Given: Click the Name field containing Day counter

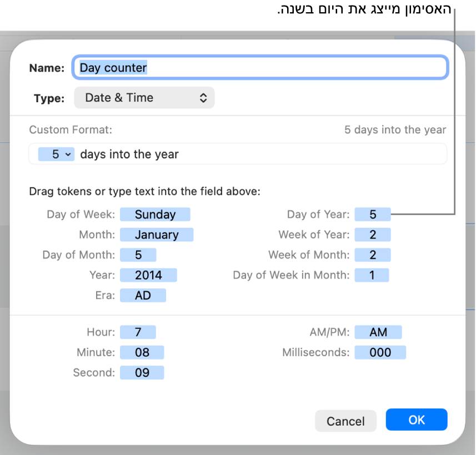Looking at the screenshot, I should (x=260, y=67).
